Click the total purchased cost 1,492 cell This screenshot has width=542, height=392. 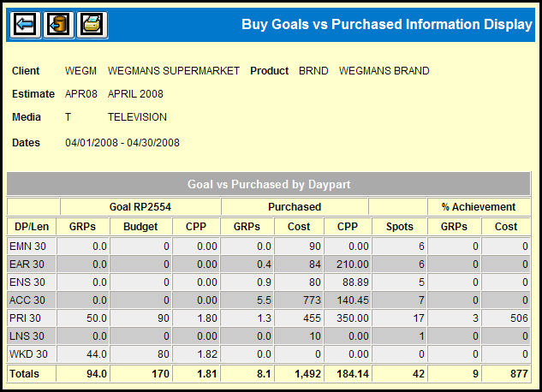[299, 373]
